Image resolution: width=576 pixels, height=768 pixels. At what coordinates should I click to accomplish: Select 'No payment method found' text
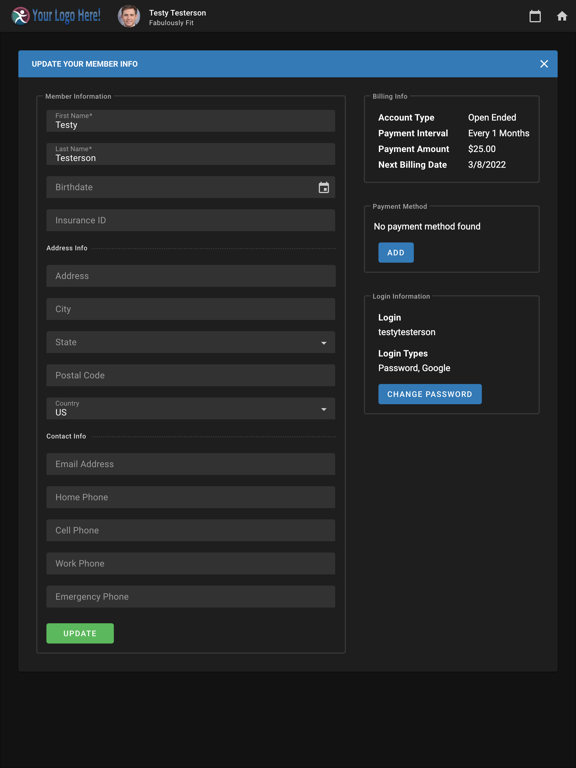(x=427, y=226)
